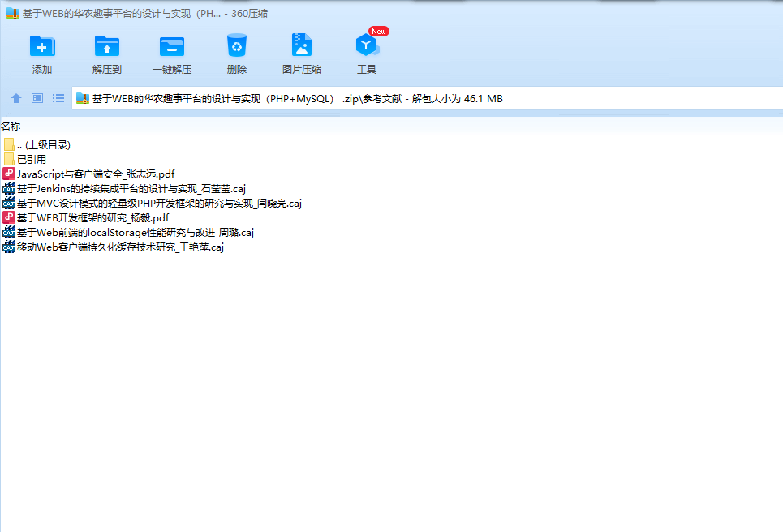Screen dimensions: 783x532
Task: Click PDF icon of 基于WEB开发框架的研究 file
Action: click(8, 217)
